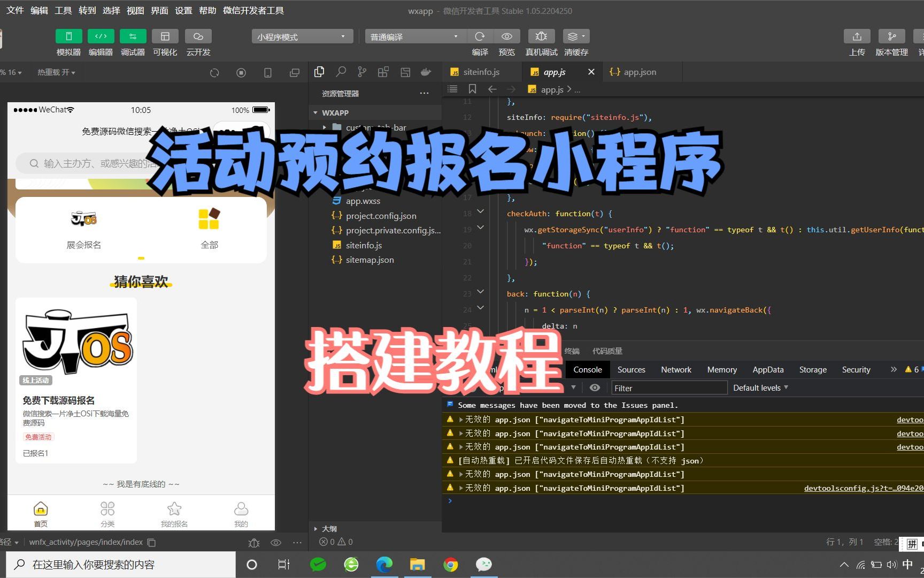Viewport: 924px width, 578px height.
Task: Open 版本管理 version management
Action: 891,36
